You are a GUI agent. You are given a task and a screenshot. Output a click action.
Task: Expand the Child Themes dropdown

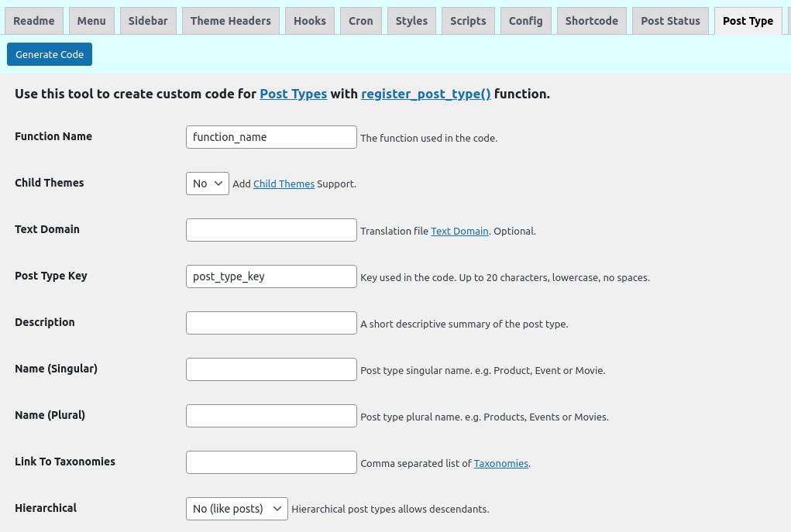click(x=208, y=184)
